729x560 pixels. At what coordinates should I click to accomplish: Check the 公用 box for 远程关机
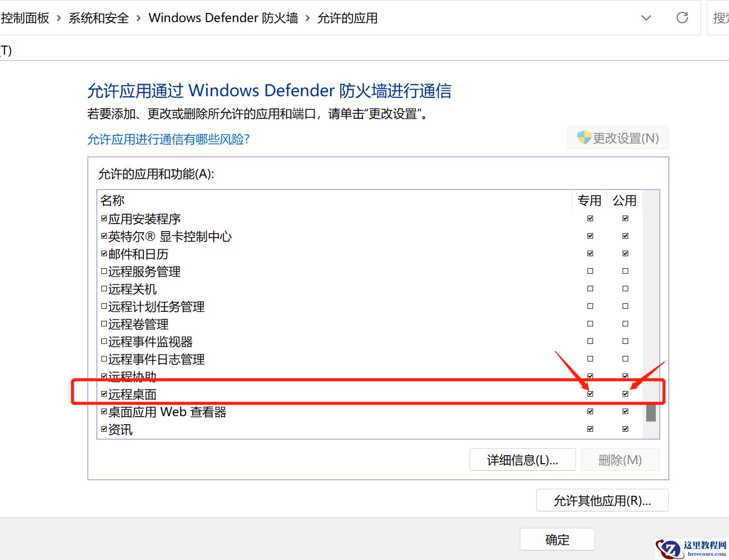click(x=625, y=288)
